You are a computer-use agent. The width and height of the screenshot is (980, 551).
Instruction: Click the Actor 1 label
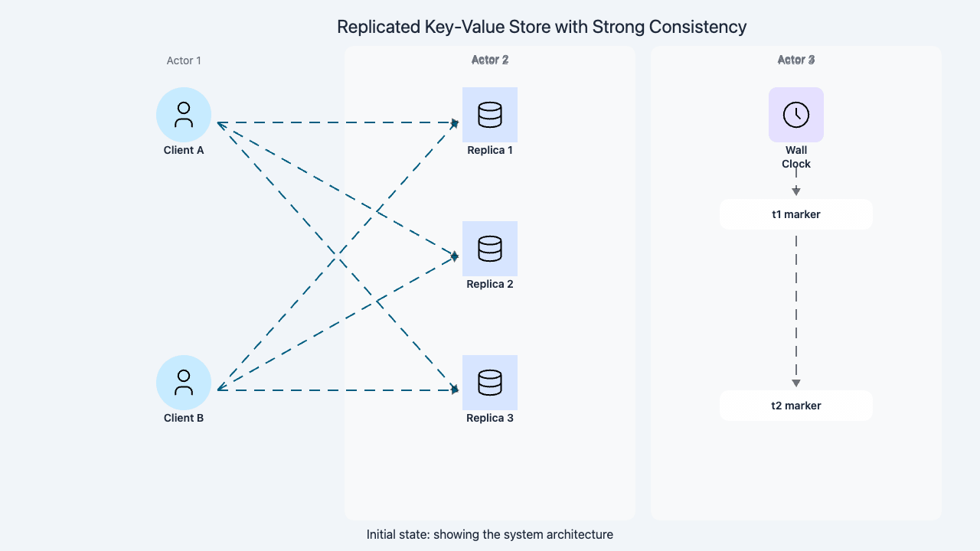pos(184,60)
